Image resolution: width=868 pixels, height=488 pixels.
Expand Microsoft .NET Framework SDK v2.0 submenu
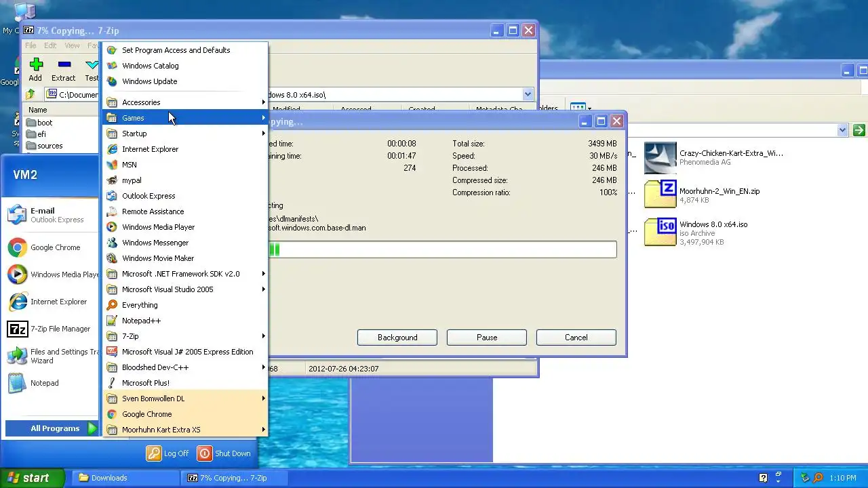click(x=185, y=274)
